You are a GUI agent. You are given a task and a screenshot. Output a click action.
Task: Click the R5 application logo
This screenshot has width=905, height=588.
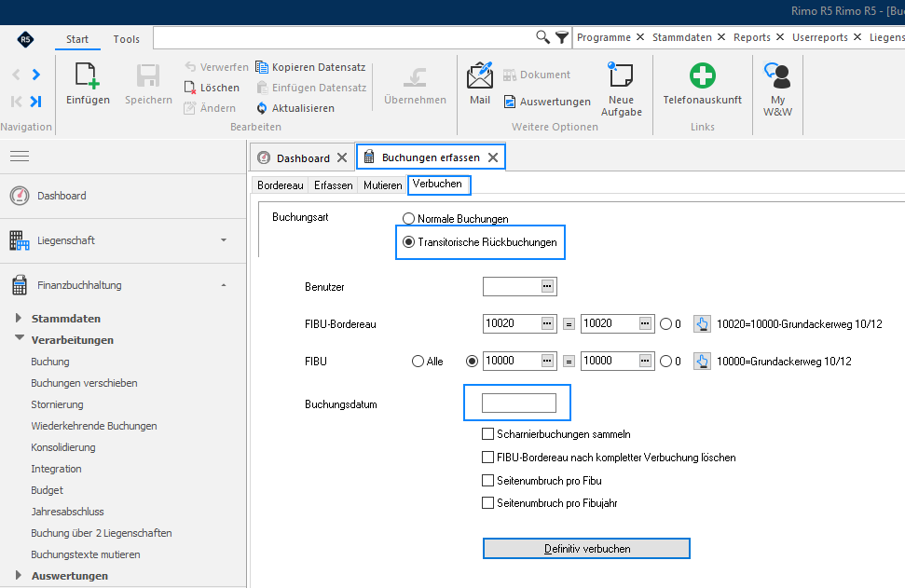point(25,39)
